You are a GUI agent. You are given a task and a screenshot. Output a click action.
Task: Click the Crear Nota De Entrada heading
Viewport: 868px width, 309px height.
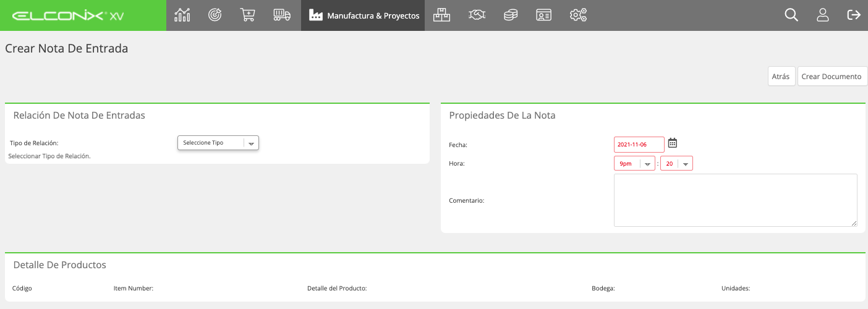[67, 48]
